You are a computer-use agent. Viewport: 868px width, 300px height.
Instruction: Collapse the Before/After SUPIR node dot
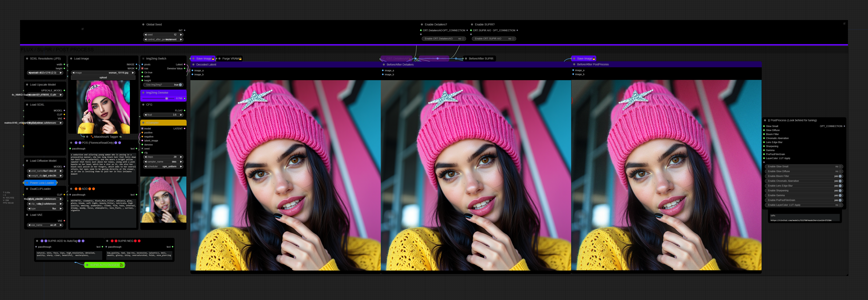pyautogui.click(x=466, y=59)
